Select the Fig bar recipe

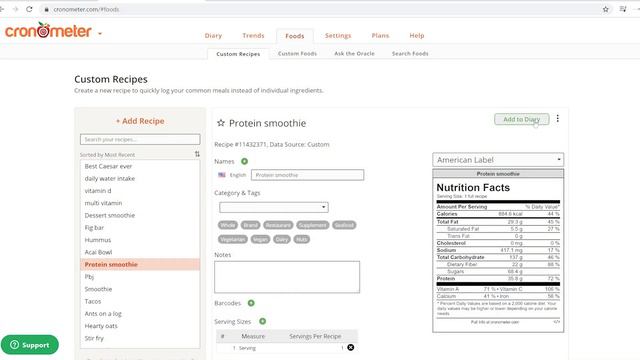point(140,227)
